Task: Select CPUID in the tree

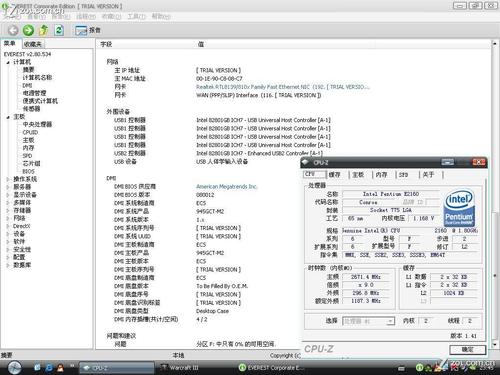Action: point(30,132)
